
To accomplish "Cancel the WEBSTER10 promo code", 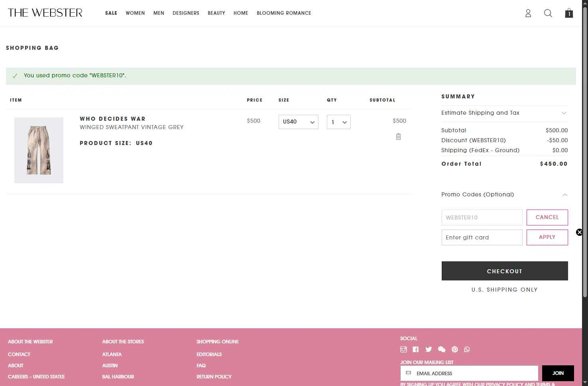I will (x=547, y=217).
